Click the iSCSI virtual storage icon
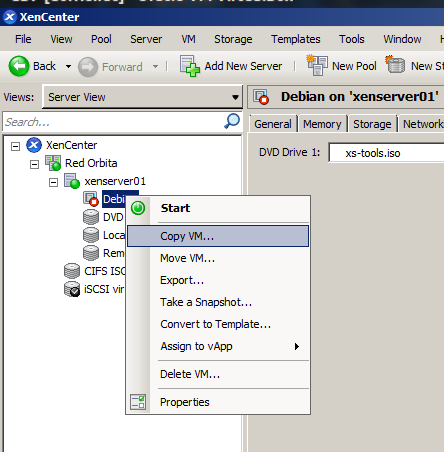 tap(72, 289)
